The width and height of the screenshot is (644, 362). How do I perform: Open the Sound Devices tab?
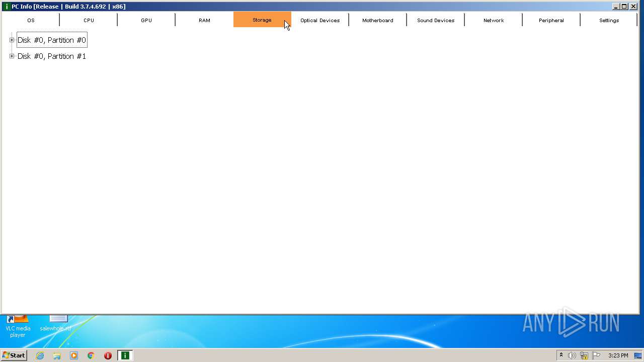[x=436, y=20]
